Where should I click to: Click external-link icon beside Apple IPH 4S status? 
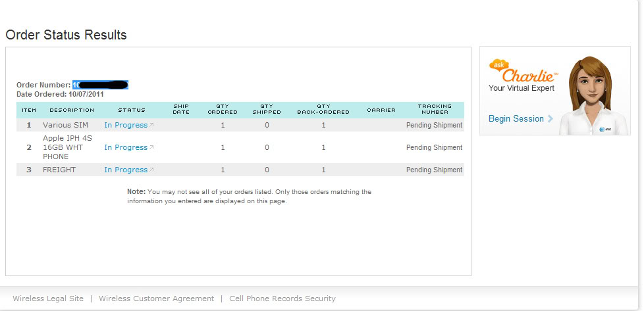(x=151, y=147)
